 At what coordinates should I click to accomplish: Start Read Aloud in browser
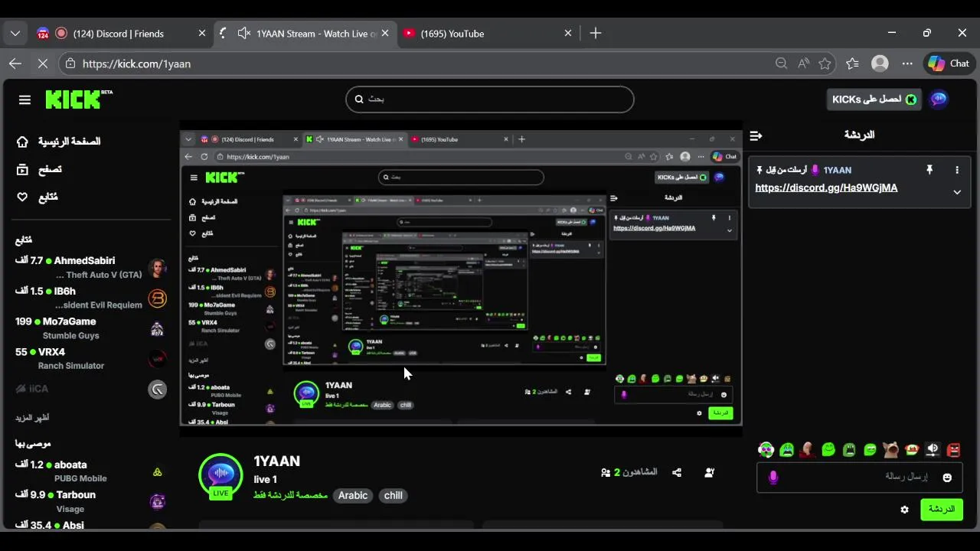(x=803, y=64)
